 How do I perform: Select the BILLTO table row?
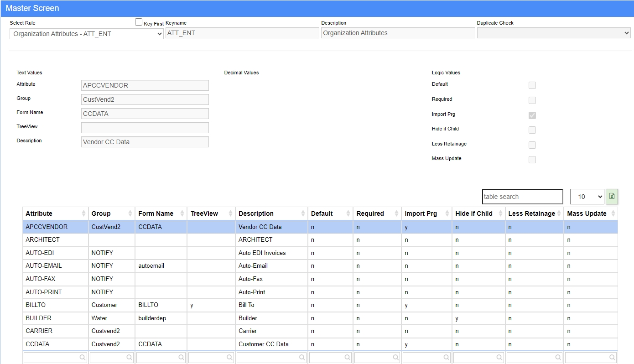click(x=320, y=305)
